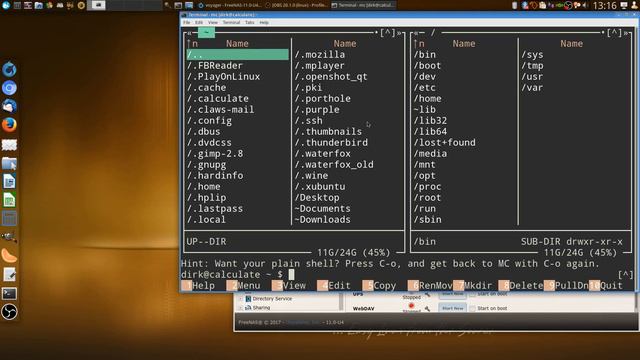Click the 10Quit function key button
Image resolution: width=640 pixels, height=360 pixels.
(606, 285)
